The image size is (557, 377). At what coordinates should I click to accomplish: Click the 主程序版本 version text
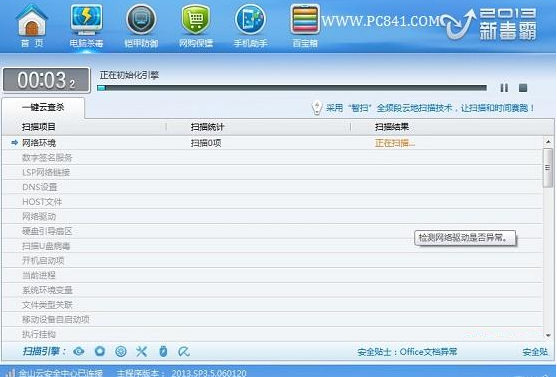[x=182, y=373]
